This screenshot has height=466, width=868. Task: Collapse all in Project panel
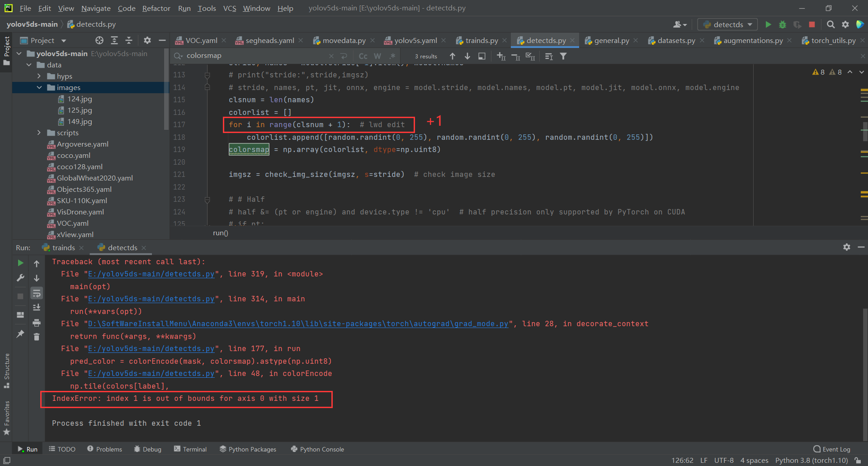[x=129, y=40]
